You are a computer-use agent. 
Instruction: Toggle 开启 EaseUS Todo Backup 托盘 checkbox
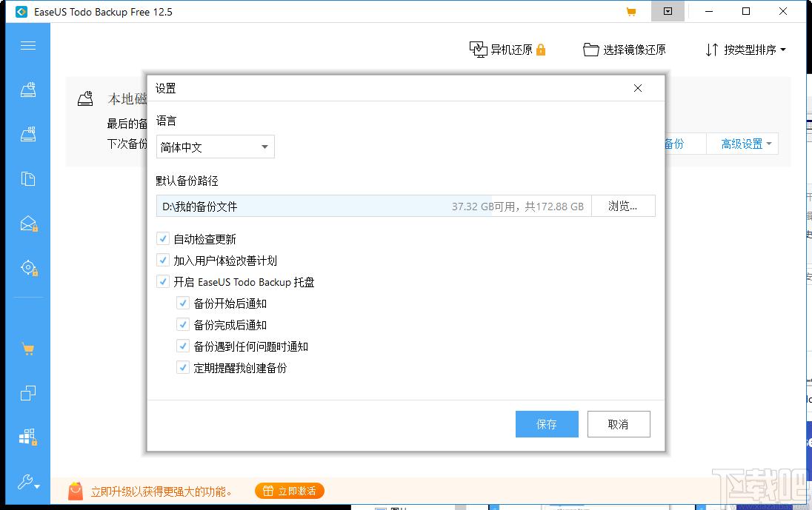[x=163, y=281]
